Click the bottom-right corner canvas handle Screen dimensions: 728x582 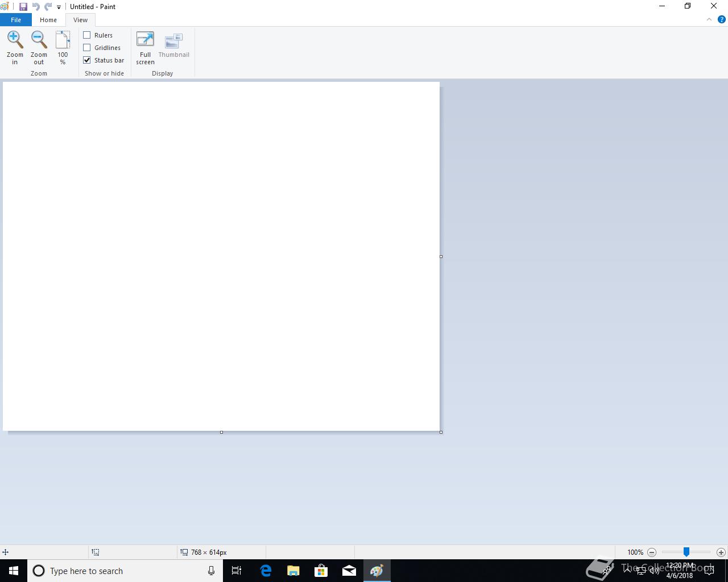(441, 432)
